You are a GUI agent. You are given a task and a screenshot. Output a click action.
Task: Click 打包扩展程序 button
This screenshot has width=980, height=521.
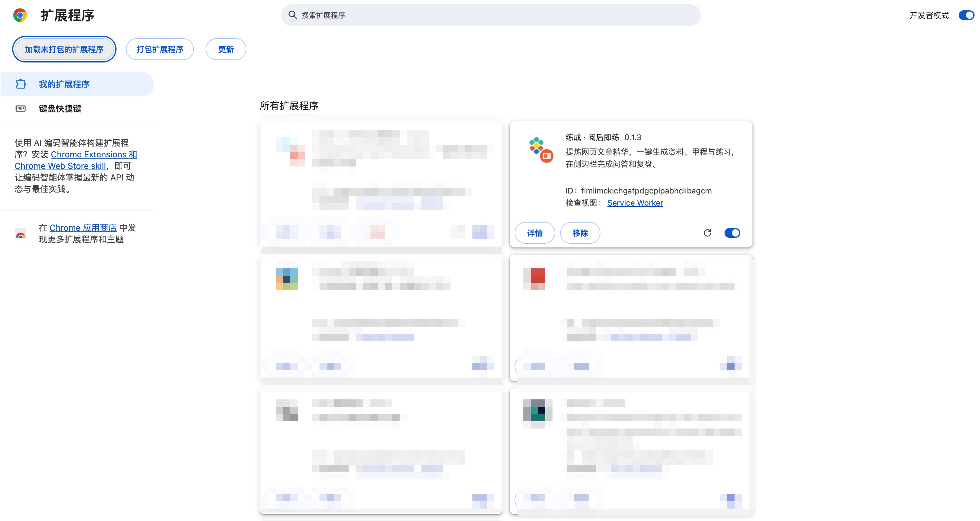160,49
